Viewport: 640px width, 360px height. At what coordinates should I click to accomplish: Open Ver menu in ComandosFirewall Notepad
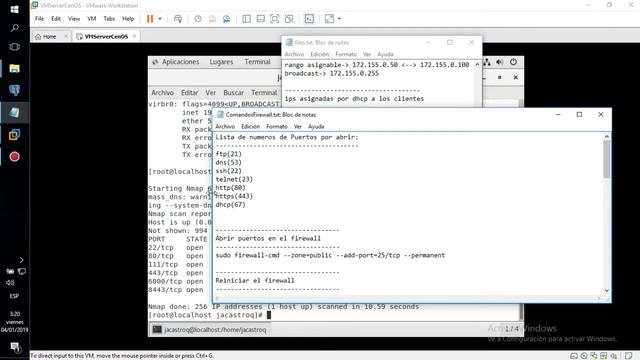[x=298, y=127]
